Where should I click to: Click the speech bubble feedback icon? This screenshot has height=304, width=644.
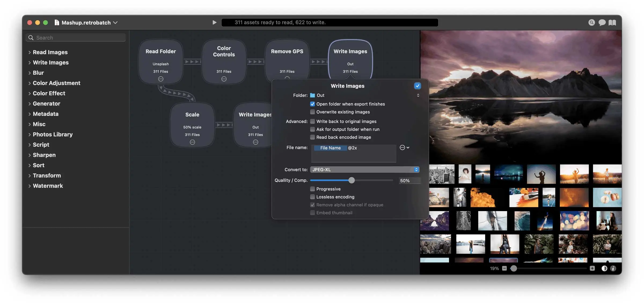click(602, 23)
